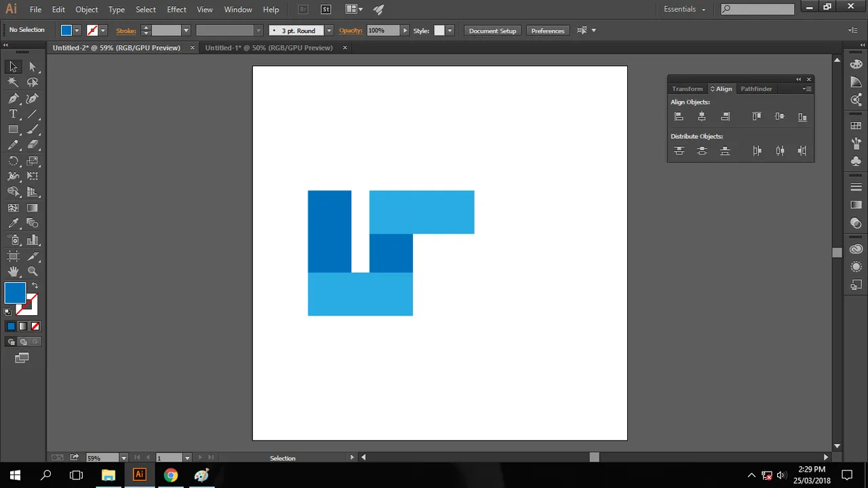Open the Creative Cloud Libraries dock icon
The height and width of the screenshot is (488, 868).
pos(856,249)
